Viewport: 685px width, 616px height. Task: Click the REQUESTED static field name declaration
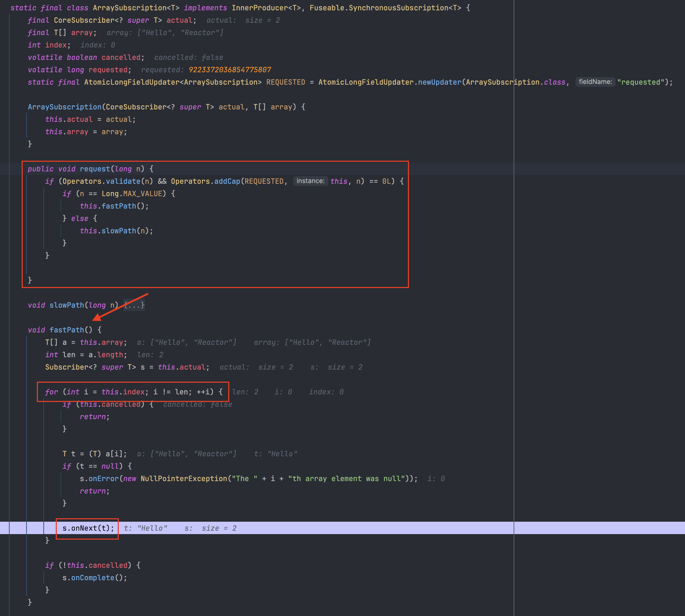point(285,82)
